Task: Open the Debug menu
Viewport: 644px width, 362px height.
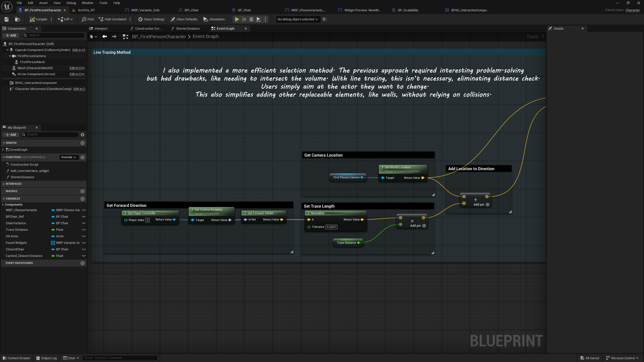Action: coord(71,3)
